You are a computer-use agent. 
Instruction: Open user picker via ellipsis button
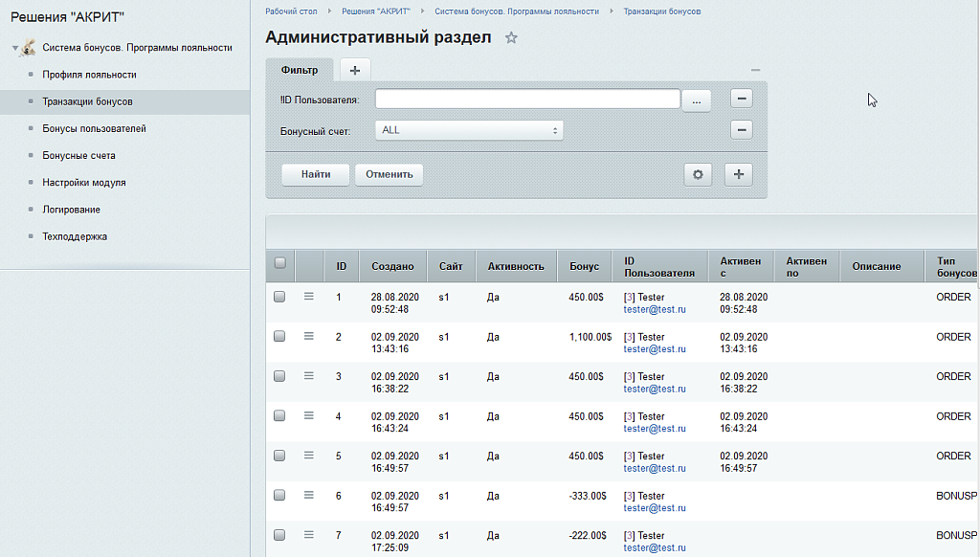697,99
